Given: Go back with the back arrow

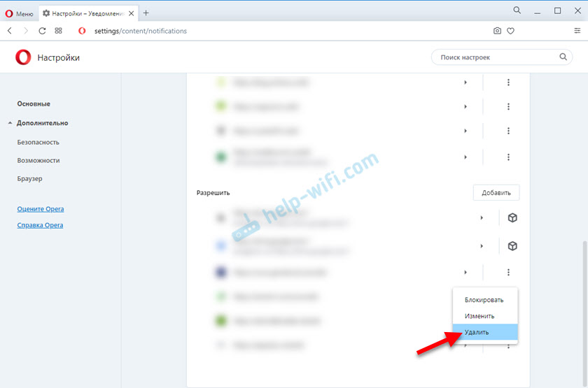Looking at the screenshot, I should point(10,31).
